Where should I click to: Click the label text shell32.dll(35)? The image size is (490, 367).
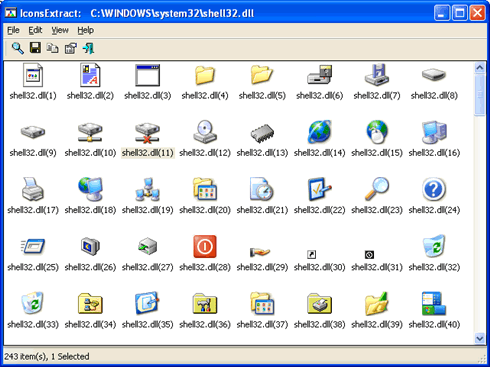[147, 325]
